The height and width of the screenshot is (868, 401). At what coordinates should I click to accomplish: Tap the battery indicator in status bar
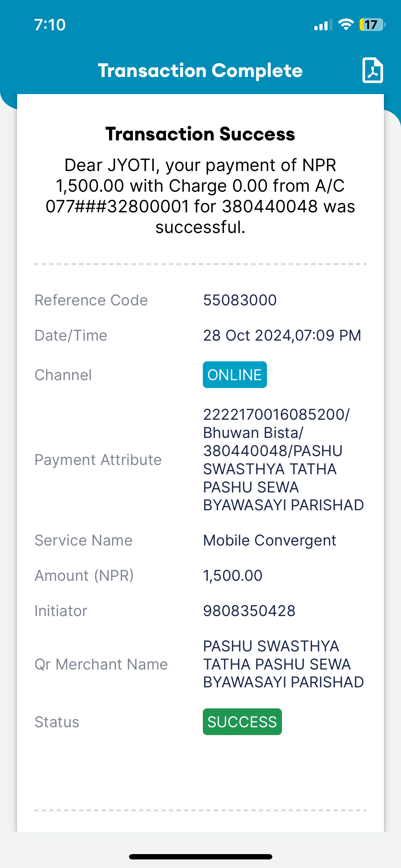(372, 25)
